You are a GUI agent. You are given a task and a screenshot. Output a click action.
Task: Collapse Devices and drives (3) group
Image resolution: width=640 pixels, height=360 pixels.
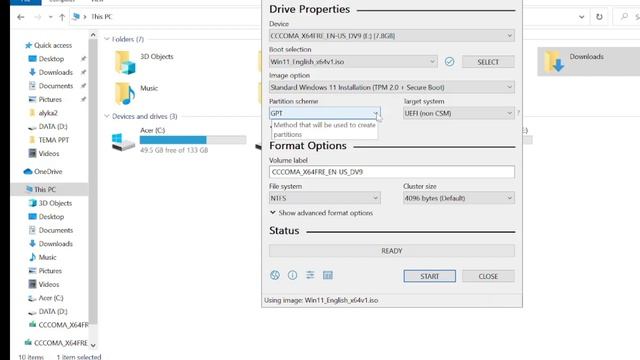pos(107,116)
